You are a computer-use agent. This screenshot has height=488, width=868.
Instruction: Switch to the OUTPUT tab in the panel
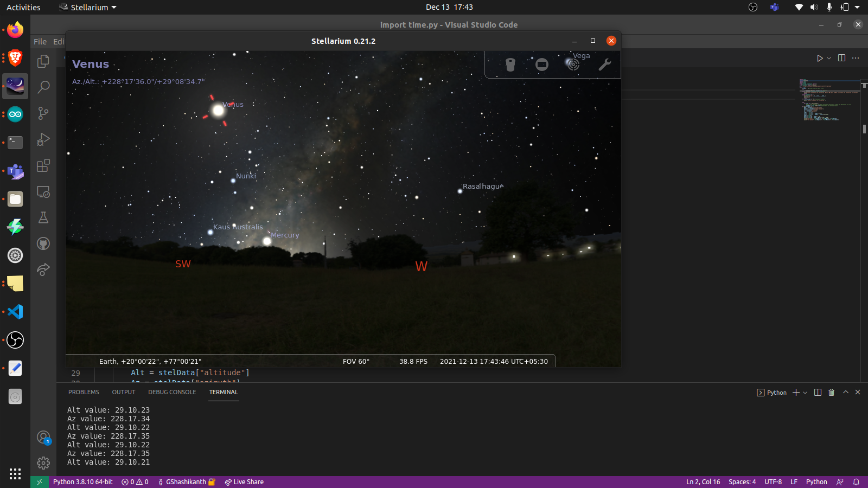click(124, 392)
